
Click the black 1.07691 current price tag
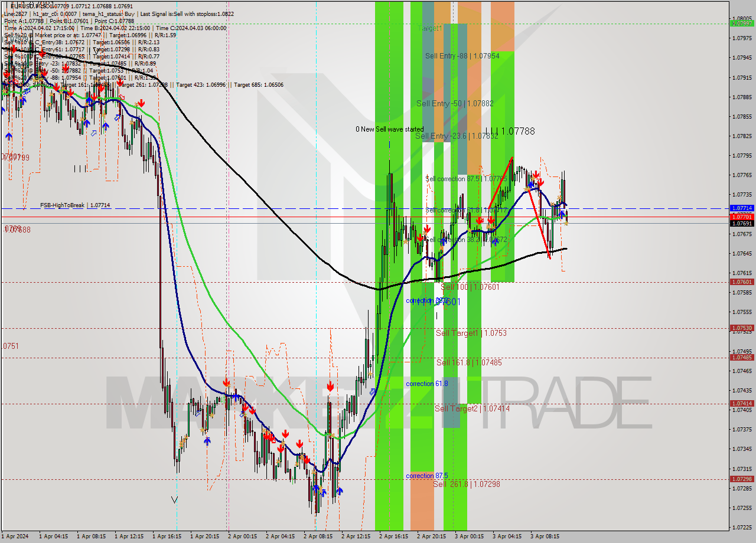coord(742,224)
